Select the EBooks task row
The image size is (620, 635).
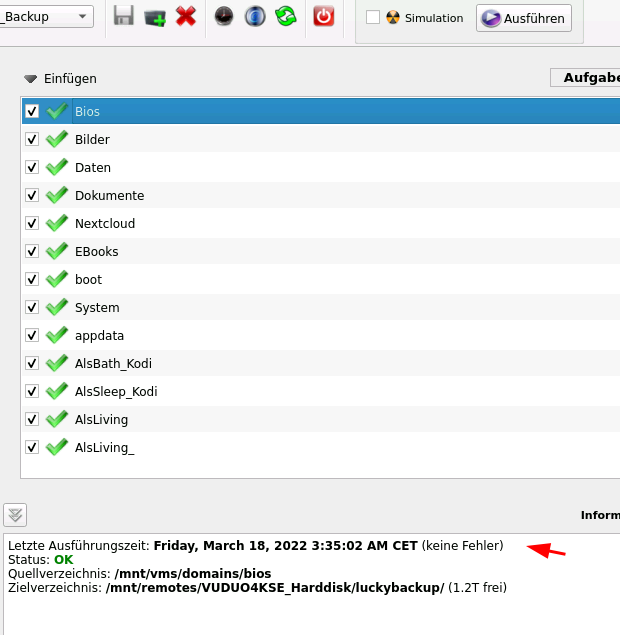[x=321, y=251]
